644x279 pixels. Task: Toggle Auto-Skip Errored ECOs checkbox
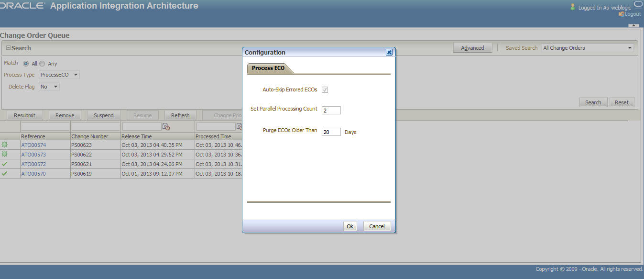click(325, 90)
